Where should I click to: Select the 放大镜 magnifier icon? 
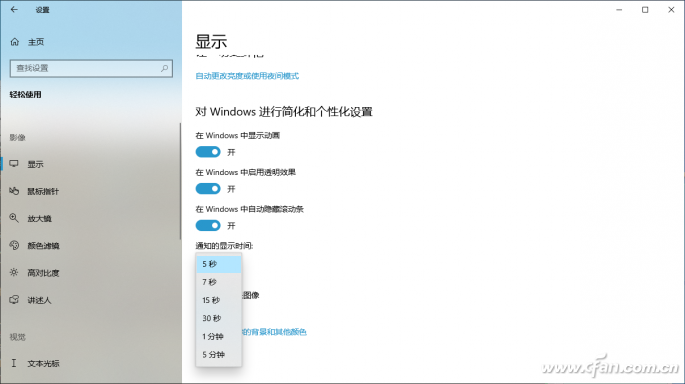click(x=14, y=218)
